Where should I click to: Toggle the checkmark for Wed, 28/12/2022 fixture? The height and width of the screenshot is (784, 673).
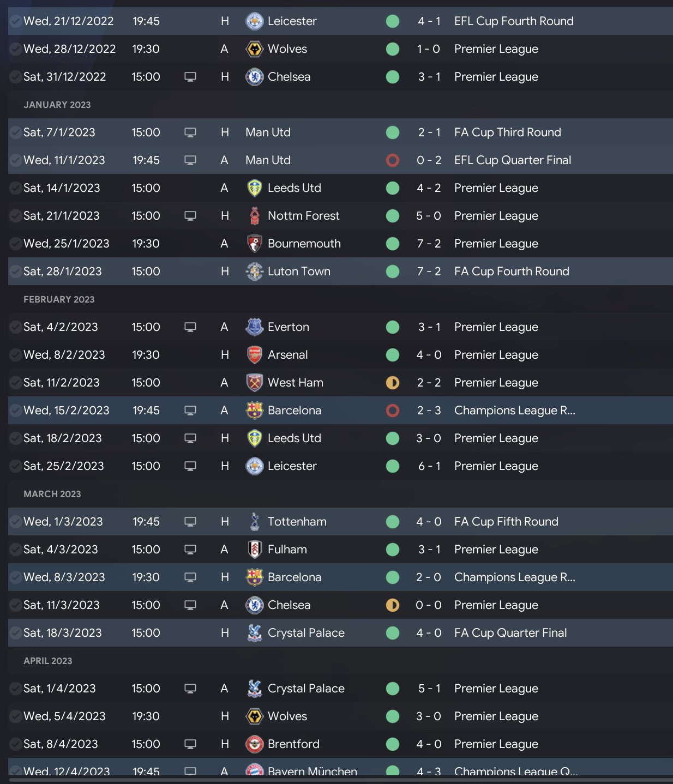click(x=16, y=49)
